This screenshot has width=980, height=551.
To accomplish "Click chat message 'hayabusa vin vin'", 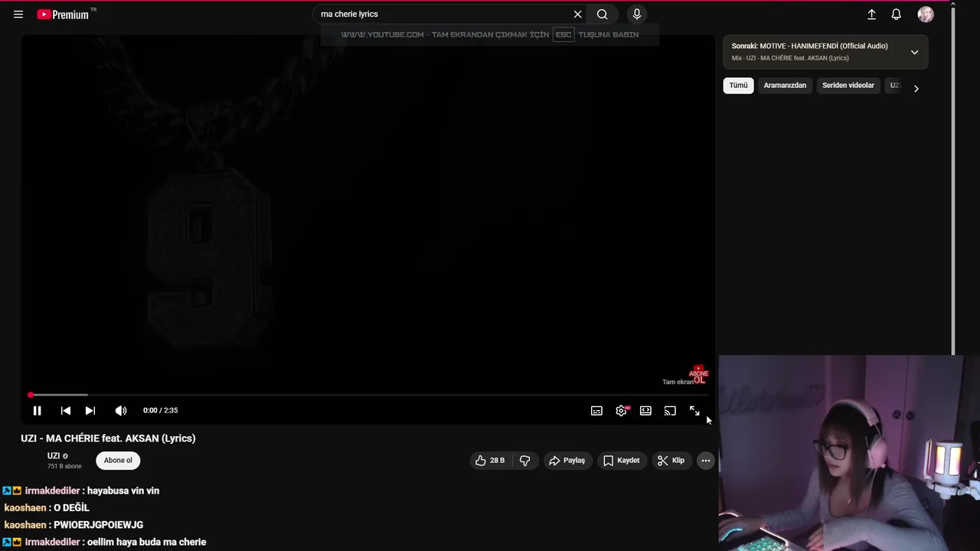I will click(x=123, y=491).
